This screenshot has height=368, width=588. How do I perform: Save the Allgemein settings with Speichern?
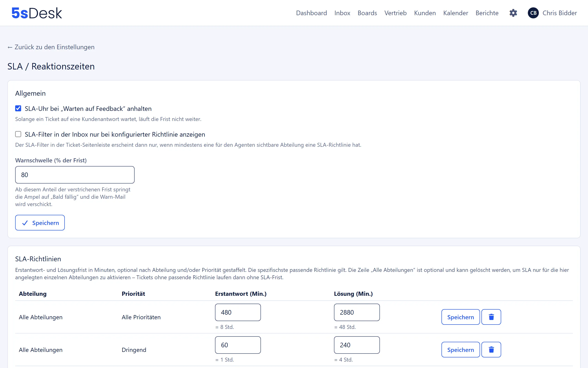(x=40, y=222)
